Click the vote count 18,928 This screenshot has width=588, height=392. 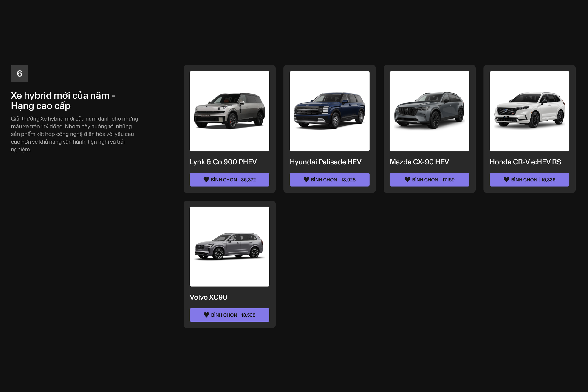tap(348, 180)
